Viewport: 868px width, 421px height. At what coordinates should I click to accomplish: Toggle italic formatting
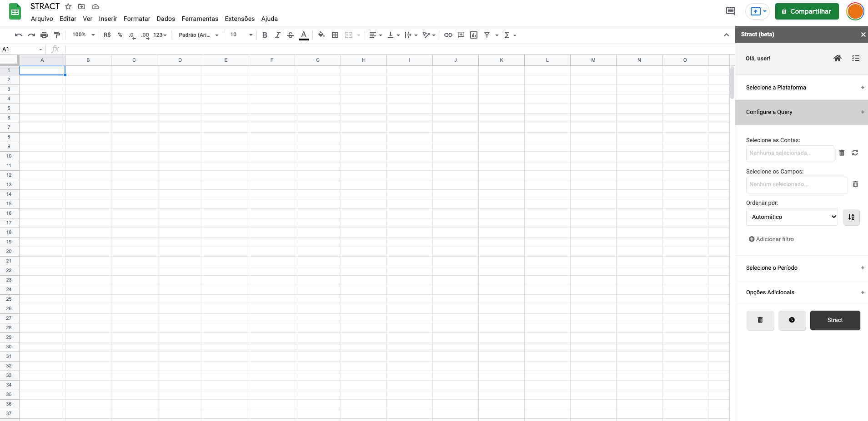click(x=277, y=35)
